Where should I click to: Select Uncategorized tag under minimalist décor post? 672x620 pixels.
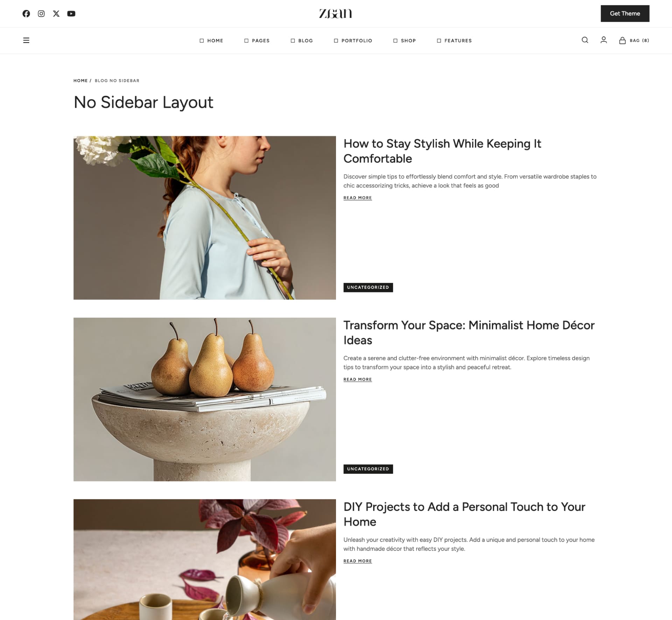(368, 469)
